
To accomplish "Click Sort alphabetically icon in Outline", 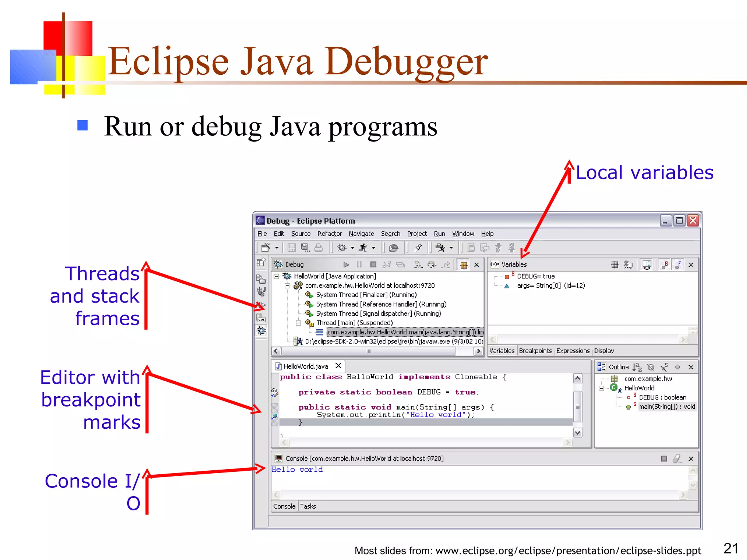I will tap(637, 367).
